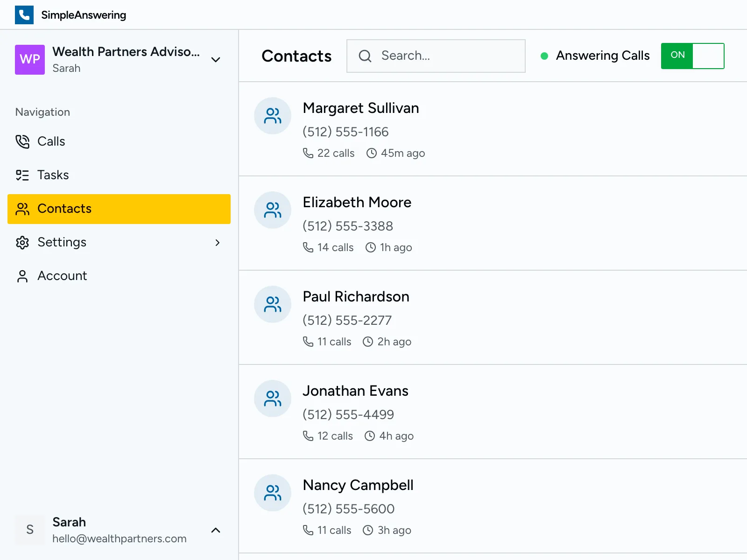Click the SimpleAnswering phone logo
This screenshot has width=747, height=560.
pos(24,14)
